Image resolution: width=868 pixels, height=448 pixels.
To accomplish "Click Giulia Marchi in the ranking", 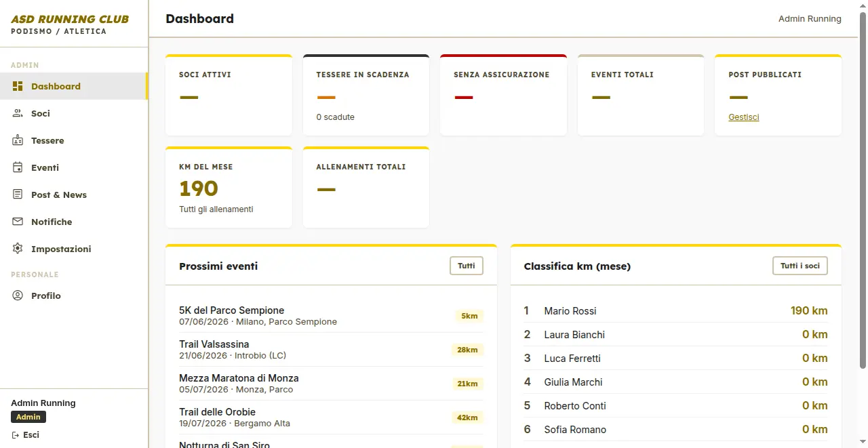I will point(573,382).
